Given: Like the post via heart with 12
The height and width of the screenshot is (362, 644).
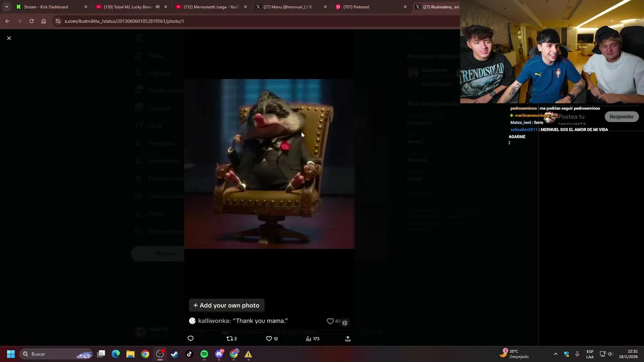Looking at the screenshot, I should pyautogui.click(x=272, y=338).
